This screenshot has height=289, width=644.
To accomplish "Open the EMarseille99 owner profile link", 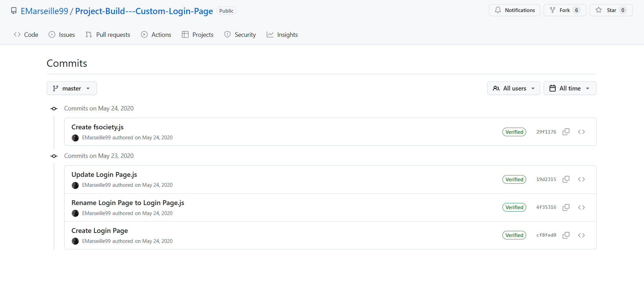I will click(x=44, y=11).
